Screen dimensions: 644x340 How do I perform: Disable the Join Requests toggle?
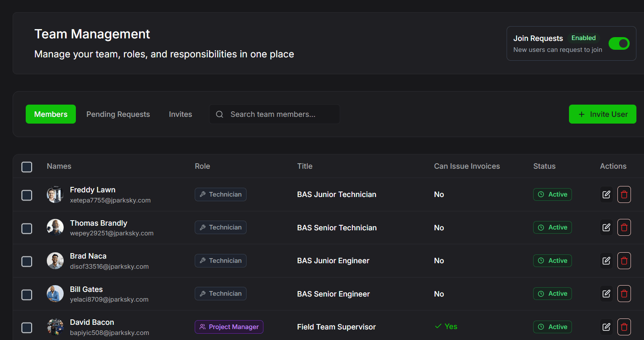pos(619,43)
